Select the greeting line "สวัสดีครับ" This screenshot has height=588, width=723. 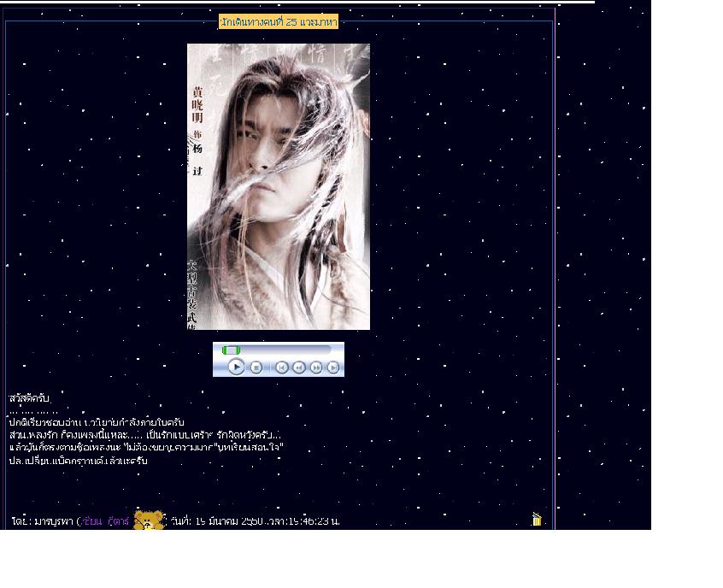tap(28, 398)
